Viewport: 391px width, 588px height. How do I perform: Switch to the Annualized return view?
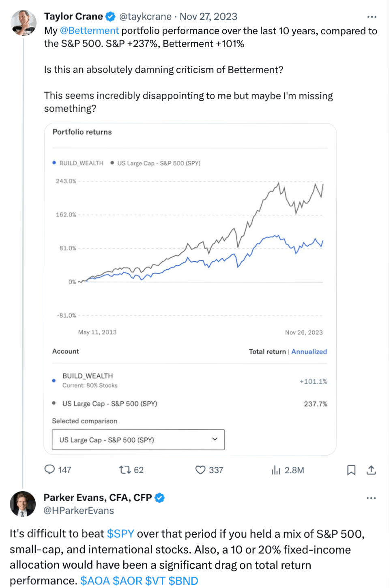[x=309, y=352]
